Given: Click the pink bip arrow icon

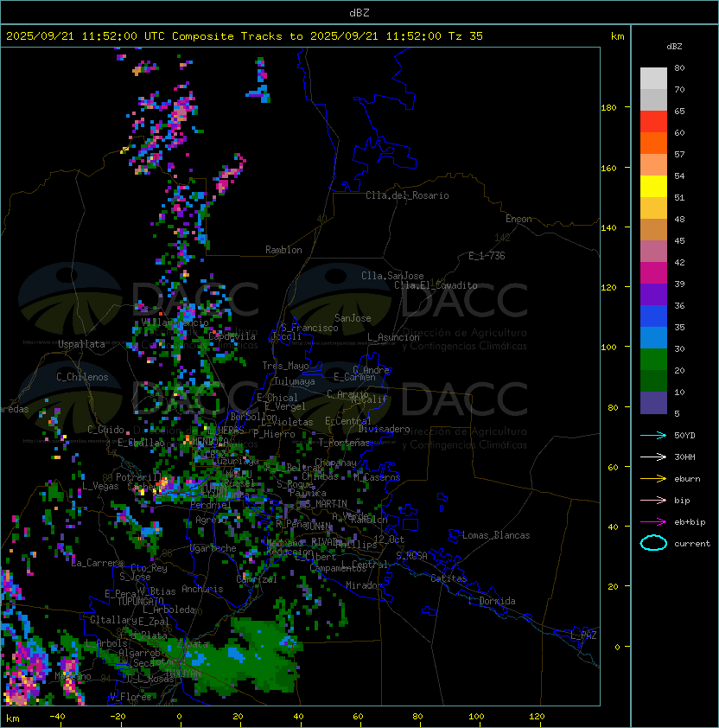Looking at the screenshot, I should click(653, 501).
